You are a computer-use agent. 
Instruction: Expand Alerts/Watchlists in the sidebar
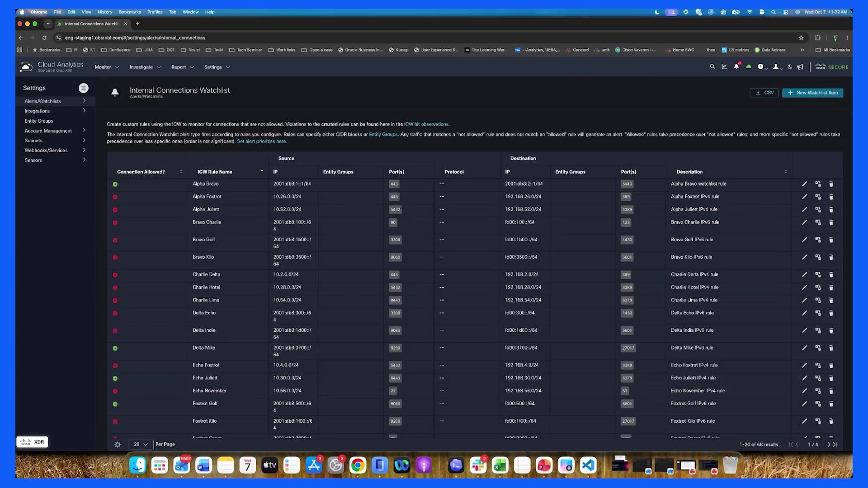(55, 101)
